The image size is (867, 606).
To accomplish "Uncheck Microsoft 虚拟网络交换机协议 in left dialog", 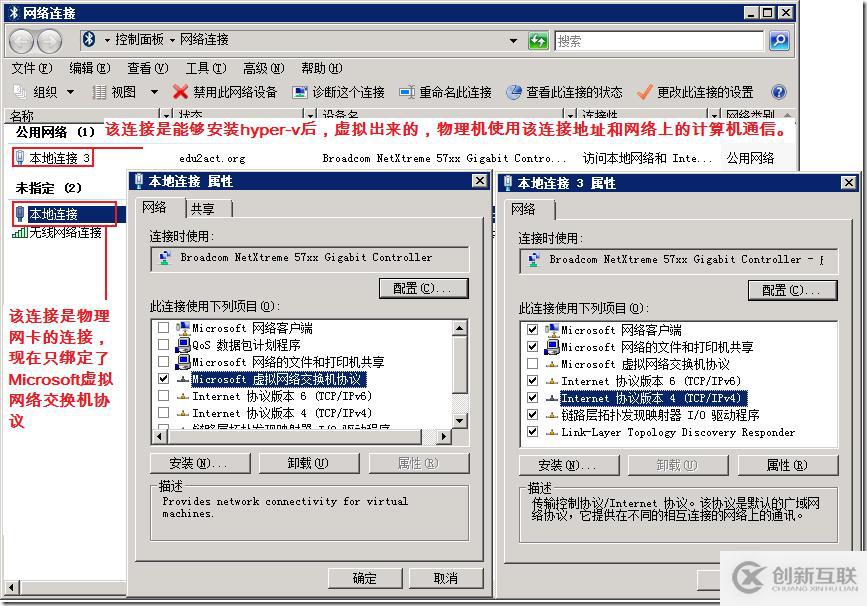I will (163, 379).
